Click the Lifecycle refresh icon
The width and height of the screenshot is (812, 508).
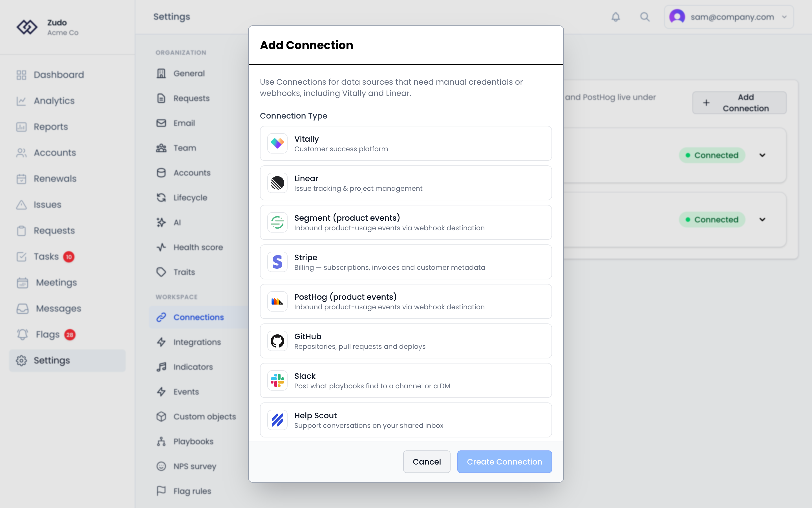pyautogui.click(x=161, y=198)
